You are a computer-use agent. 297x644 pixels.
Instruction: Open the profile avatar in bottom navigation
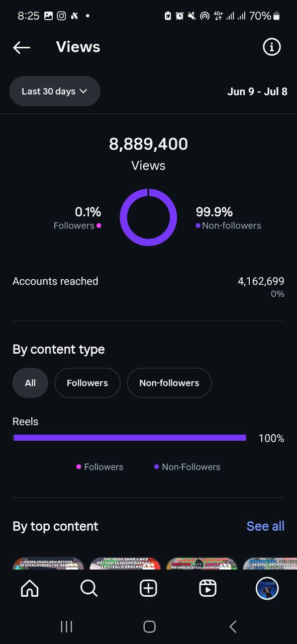click(267, 588)
